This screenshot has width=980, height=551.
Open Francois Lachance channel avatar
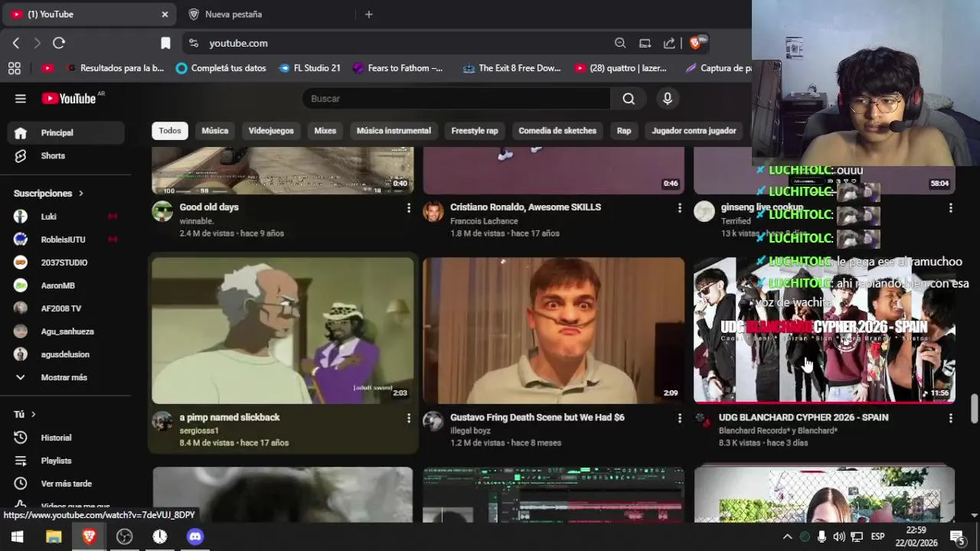tap(433, 211)
